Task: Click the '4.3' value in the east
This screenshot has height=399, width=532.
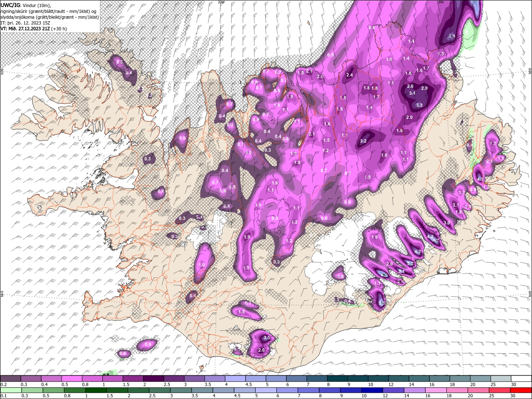Action: pyautogui.click(x=480, y=179)
